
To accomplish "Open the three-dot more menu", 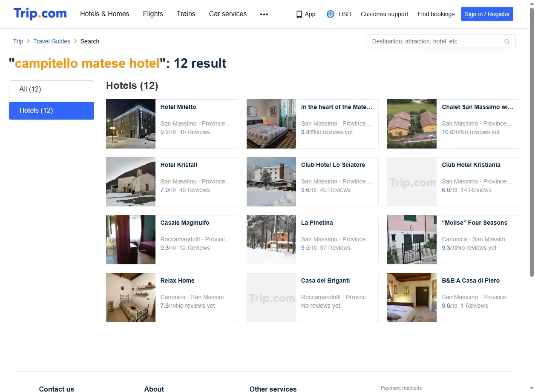I will click(x=264, y=14).
